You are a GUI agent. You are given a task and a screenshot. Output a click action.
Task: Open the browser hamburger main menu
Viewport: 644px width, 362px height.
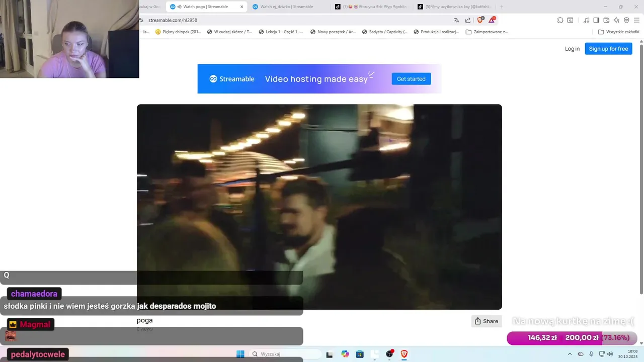click(x=636, y=20)
